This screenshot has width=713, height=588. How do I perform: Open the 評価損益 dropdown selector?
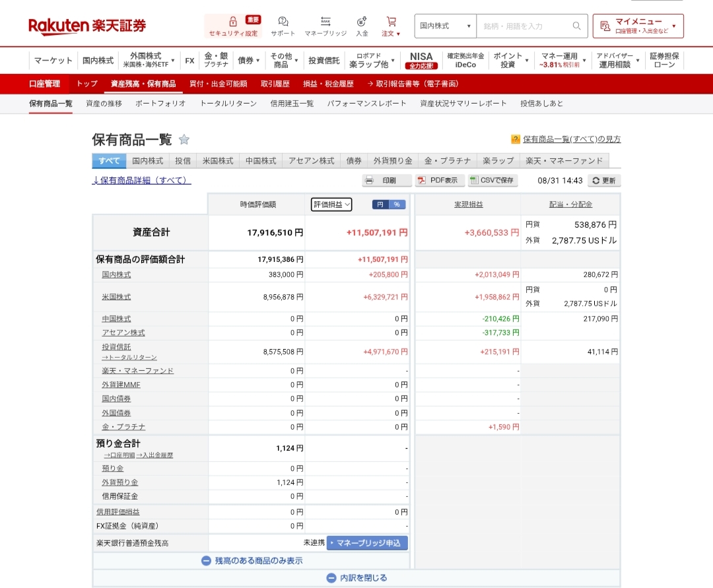[x=331, y=205]
